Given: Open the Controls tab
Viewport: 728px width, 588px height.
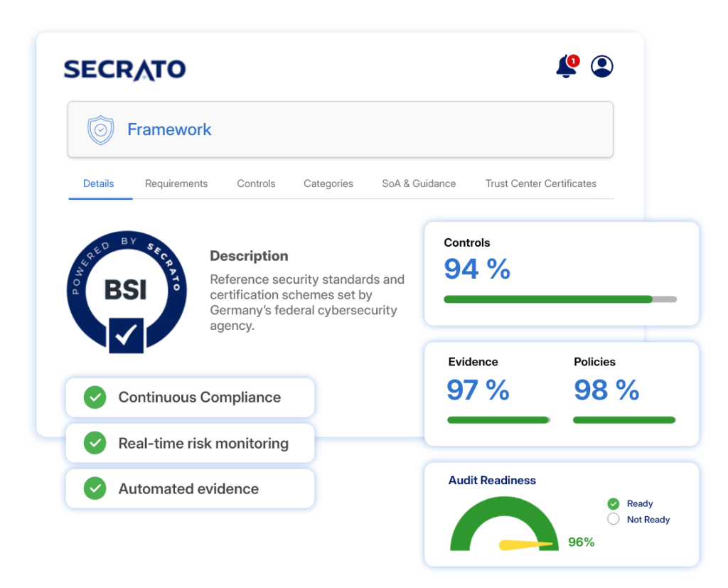Looking at the screenshot, I should coord(256,183).
